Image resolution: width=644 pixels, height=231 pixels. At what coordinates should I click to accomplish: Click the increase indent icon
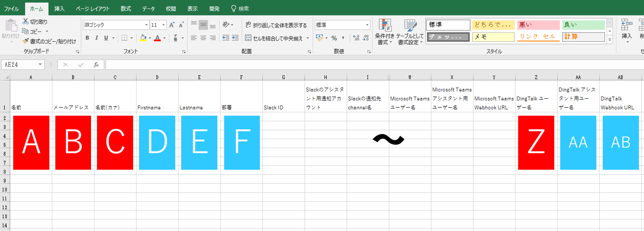pos(235,38)
